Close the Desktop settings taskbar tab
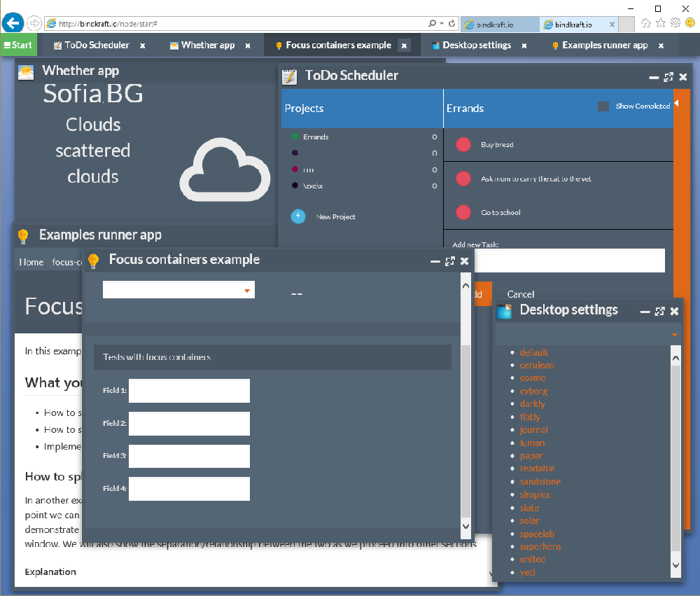The width and height of the screenshot is (700, 596). point(524,46)
